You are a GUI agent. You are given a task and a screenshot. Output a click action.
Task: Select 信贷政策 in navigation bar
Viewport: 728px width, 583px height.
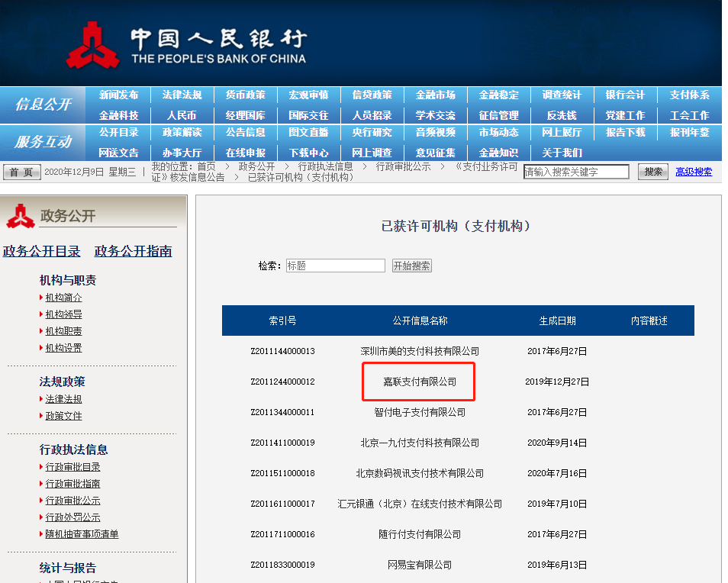click(x=372, y=95)
